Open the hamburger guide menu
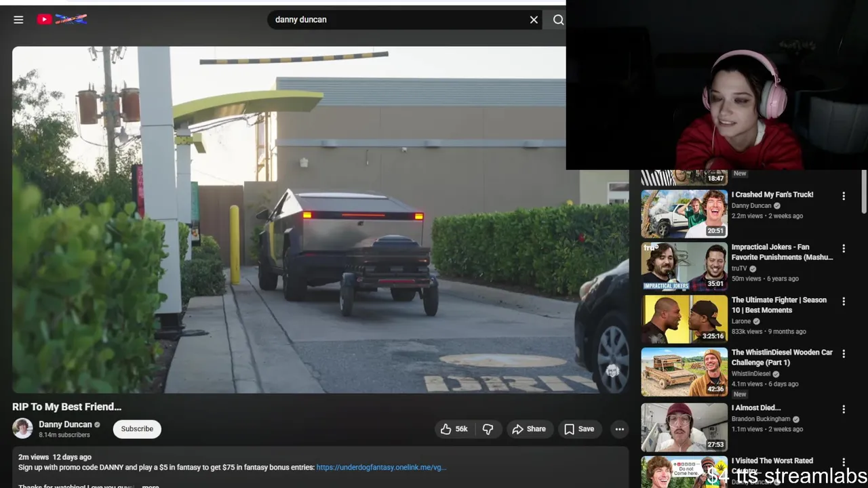 pos(18,20)
